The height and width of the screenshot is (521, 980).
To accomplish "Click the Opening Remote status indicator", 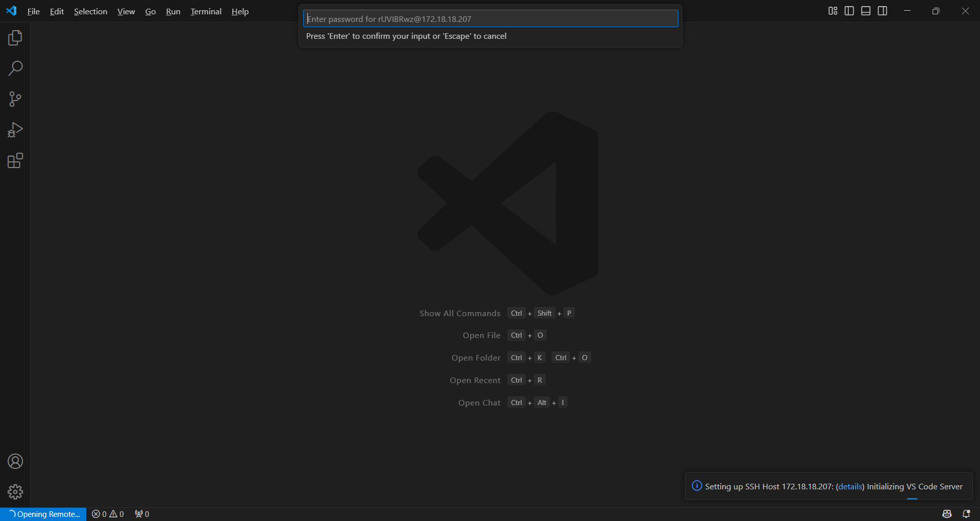I will [43, 514].
